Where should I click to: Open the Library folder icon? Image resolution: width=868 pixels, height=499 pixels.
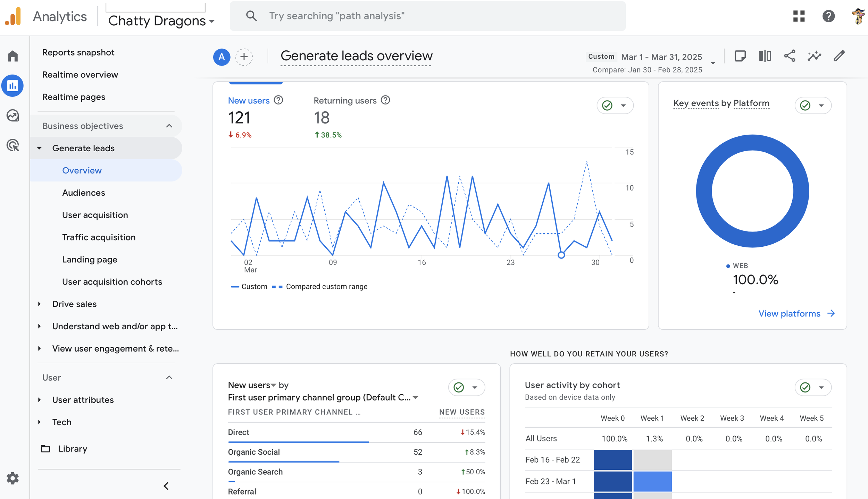point(45,448)
